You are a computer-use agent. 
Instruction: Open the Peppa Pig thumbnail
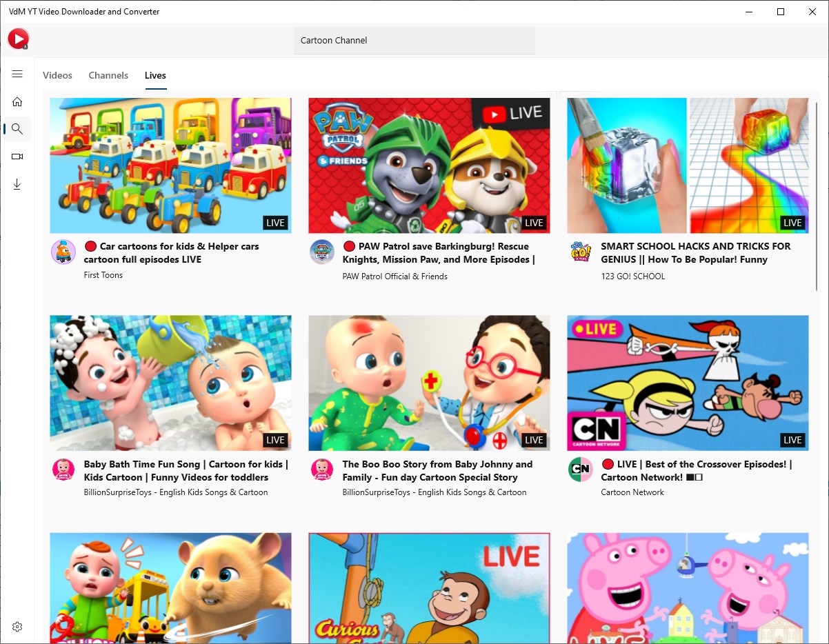688,588
